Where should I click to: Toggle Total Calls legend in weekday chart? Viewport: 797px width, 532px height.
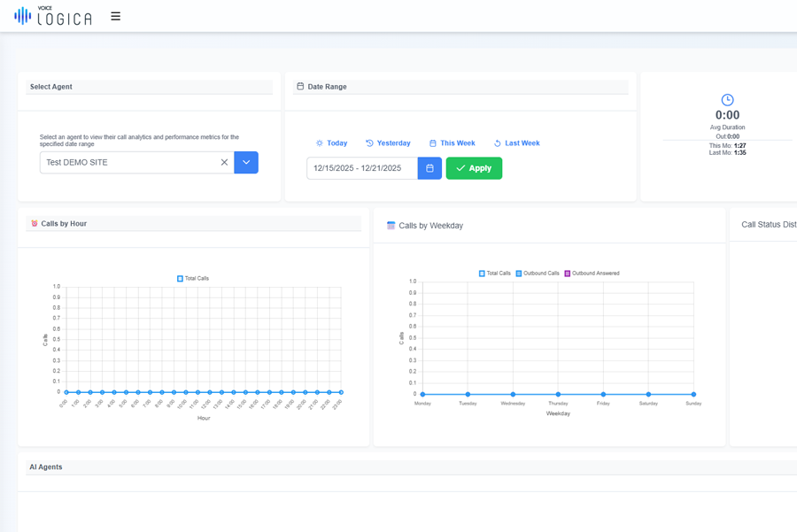(x=495, y=274)
